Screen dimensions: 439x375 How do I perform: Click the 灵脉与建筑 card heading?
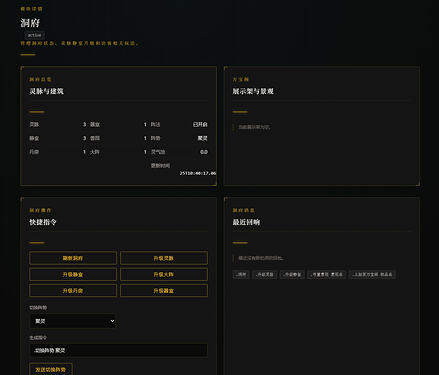[46, 91]
